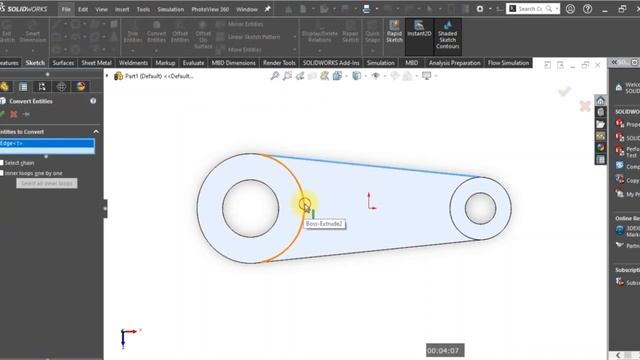
Task: Open Display Style cube icon
Action: (356, 76)
